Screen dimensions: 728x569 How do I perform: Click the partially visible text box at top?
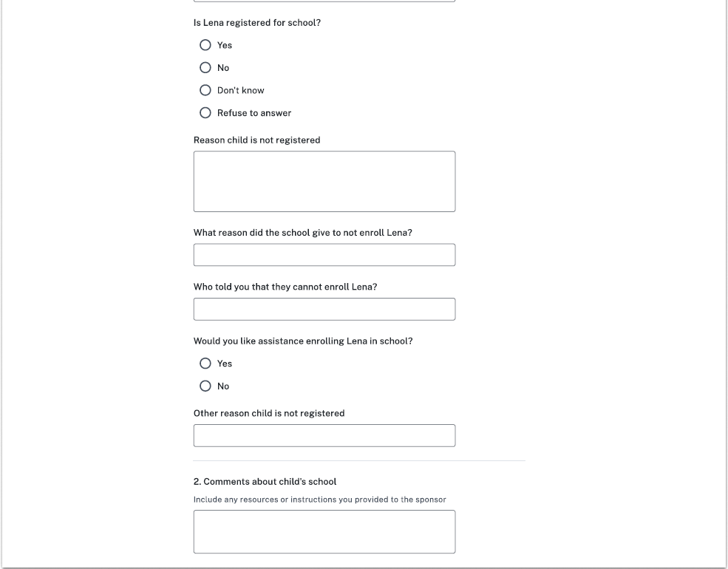coord(324,1)
